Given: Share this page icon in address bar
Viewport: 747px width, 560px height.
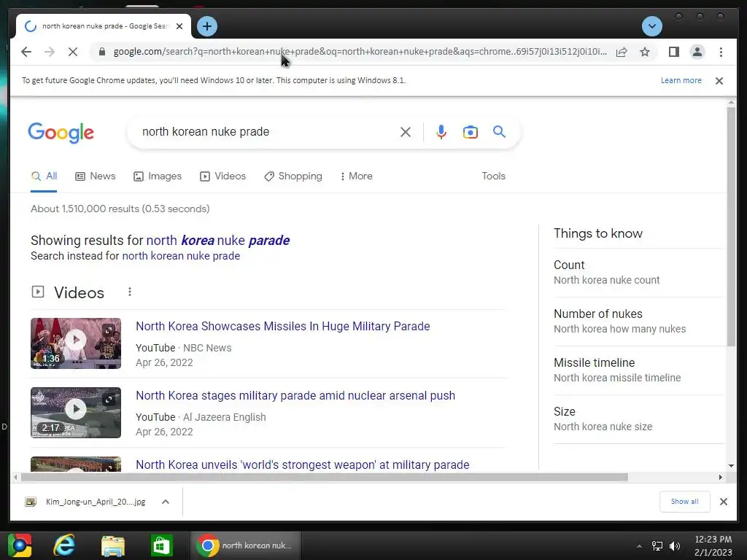Looking at the screenshot, I should [622, 52].
